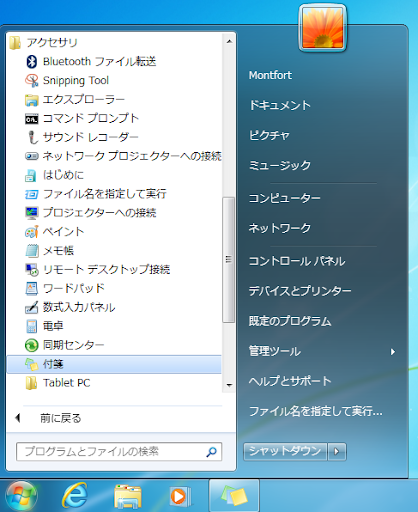Click the program list scrollbar thumb
This screenshot has height=512, width=418.
pyautogui.click(x=229, y=259)
